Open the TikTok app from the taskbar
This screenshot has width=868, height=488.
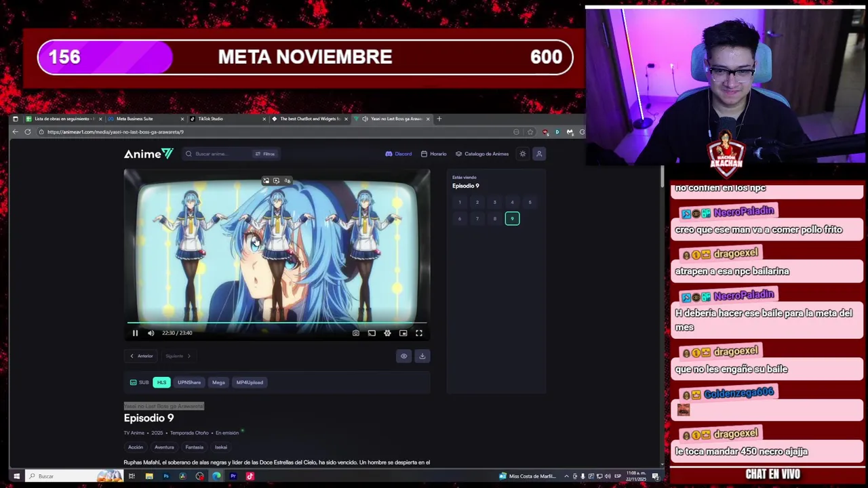[250, 476]
